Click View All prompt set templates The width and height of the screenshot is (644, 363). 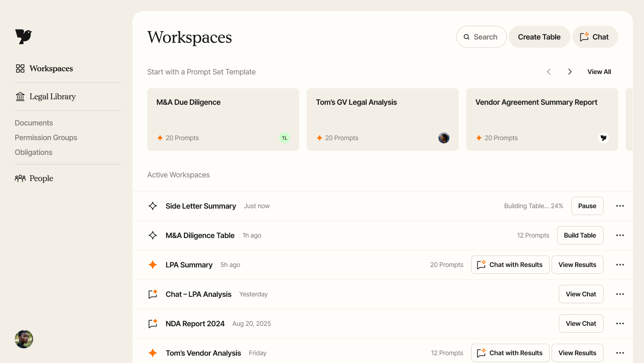click(599, 72)
